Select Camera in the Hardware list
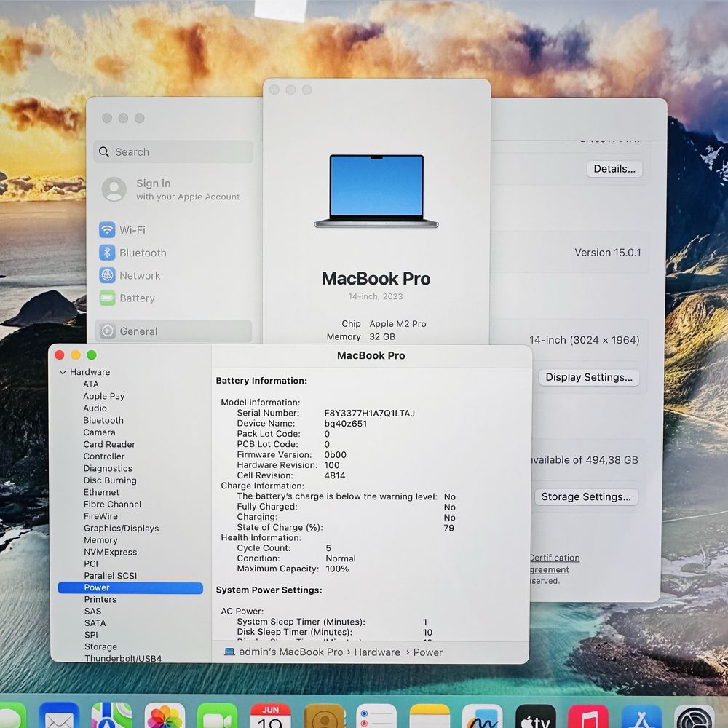 [x=99, y=432]
